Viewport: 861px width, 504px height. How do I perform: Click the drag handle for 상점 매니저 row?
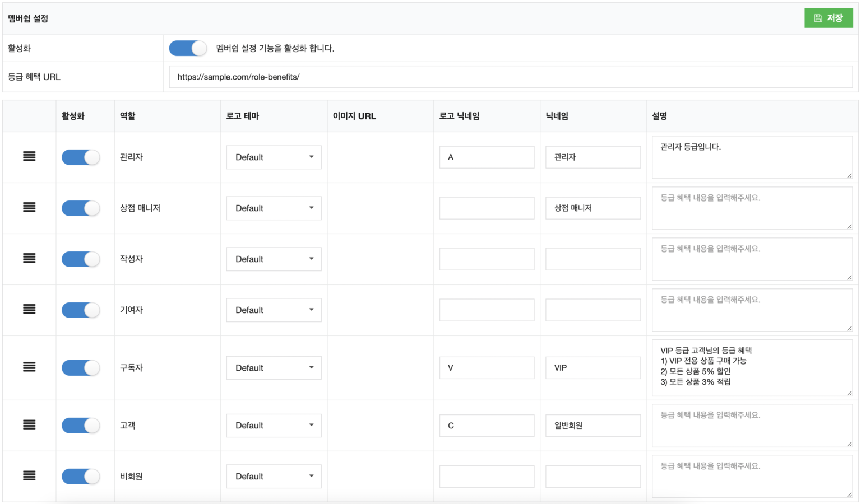pos(29,208)
